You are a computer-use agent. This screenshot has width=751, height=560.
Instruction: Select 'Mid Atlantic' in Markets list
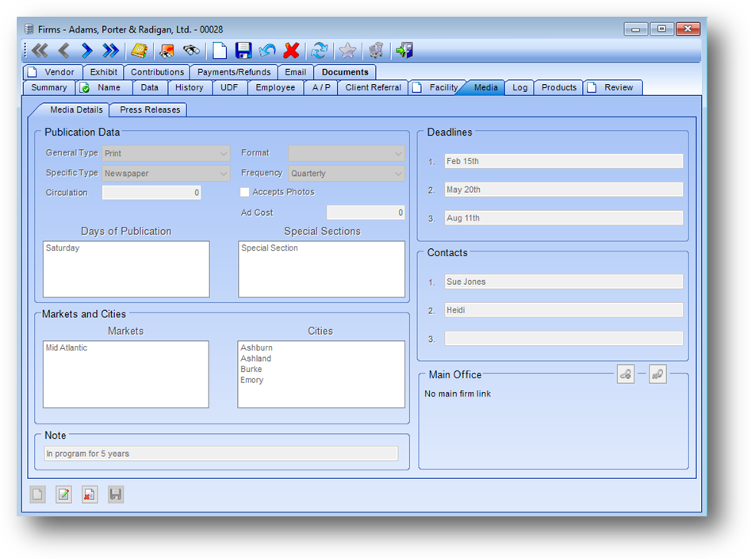[67, 347]
